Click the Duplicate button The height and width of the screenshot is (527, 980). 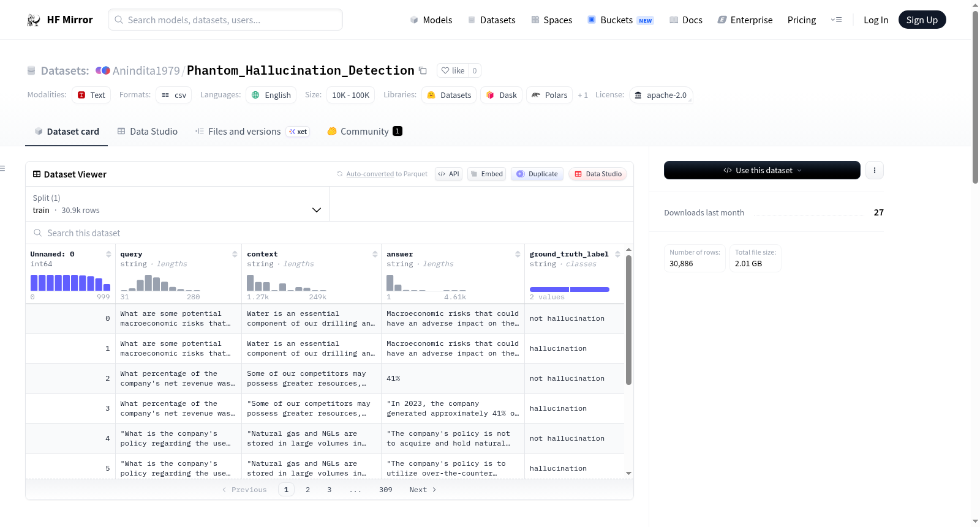pos(537,174)
